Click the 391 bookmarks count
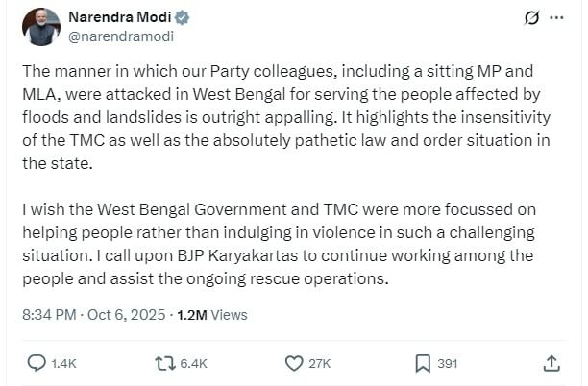The image size is (588, 386). (x=448, y=364)
